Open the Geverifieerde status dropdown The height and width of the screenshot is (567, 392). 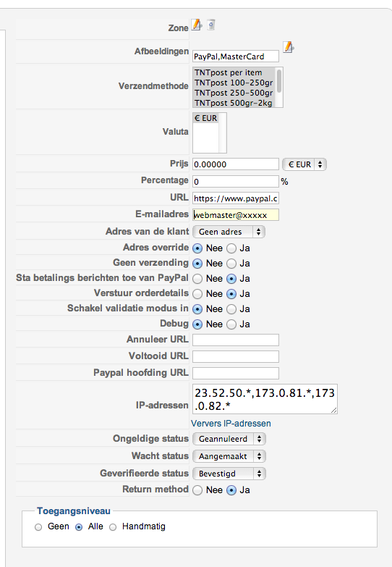click(229, 474)
